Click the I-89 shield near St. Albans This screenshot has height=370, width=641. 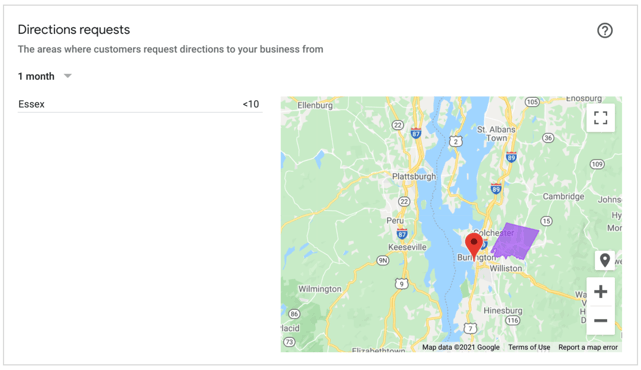coord(511,157)
